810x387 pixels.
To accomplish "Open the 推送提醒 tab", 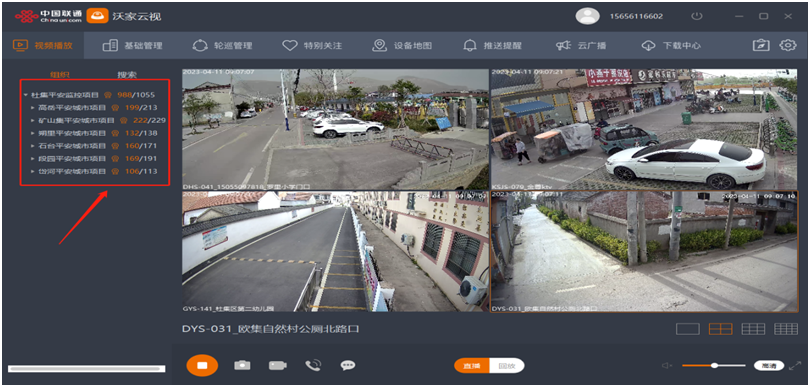I will pos(492,45).
